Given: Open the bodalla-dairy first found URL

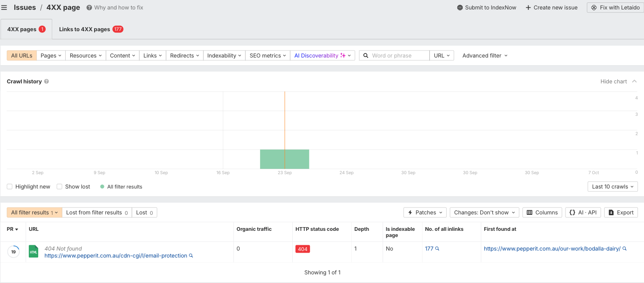Looking at the screenshot, I should pos(552,248).
